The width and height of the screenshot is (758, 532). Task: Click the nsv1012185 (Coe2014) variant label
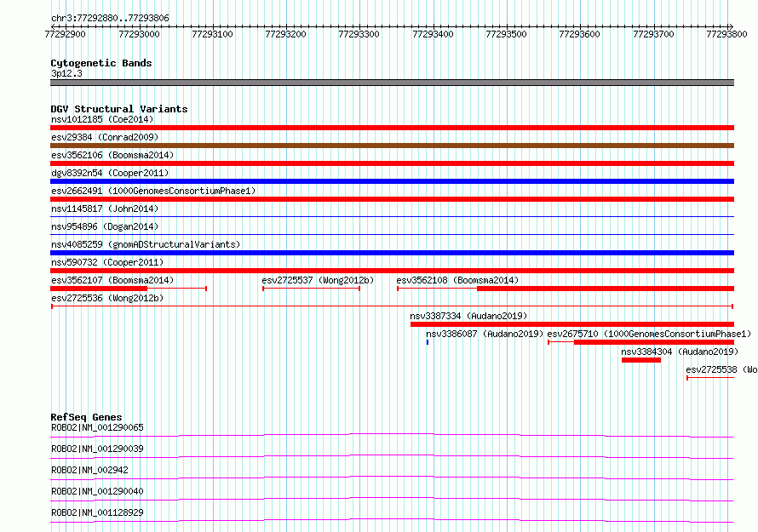point(102,119)
